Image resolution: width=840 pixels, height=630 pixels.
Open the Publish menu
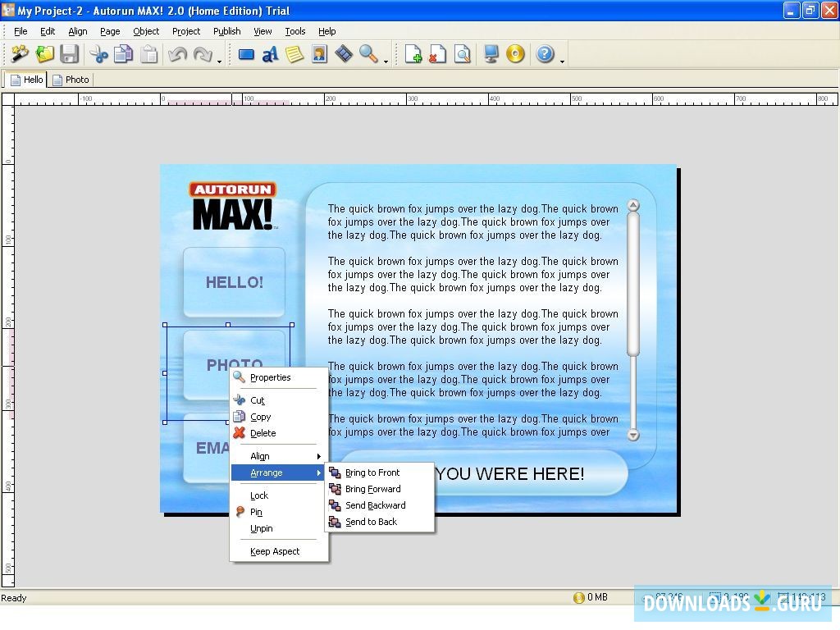[x=226, y=31]
